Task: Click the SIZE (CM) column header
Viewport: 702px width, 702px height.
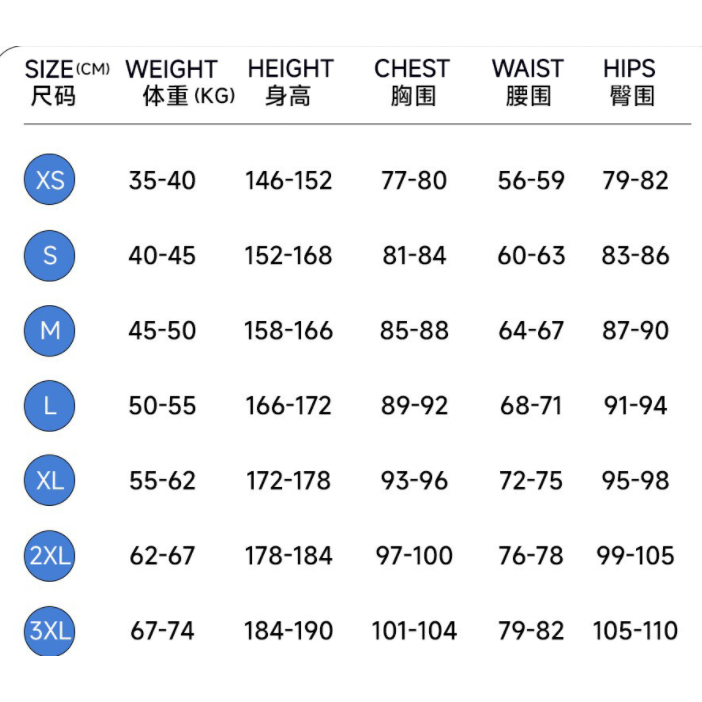Action: [x=66, y=82]
